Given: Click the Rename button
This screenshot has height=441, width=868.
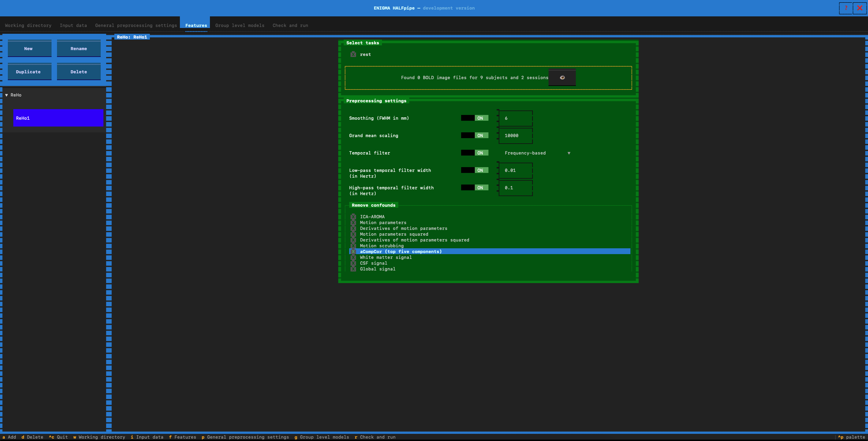Looking at the screenshot, I should tap(79, 48).
